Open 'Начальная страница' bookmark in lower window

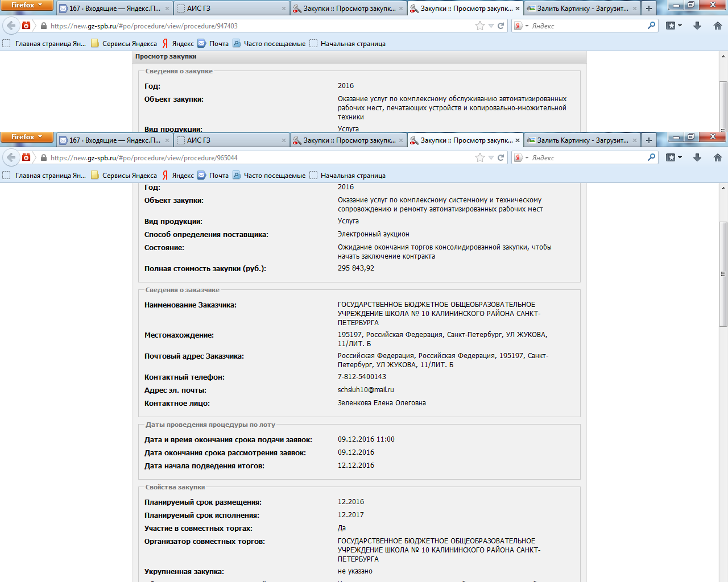click(x=348, y=176)
